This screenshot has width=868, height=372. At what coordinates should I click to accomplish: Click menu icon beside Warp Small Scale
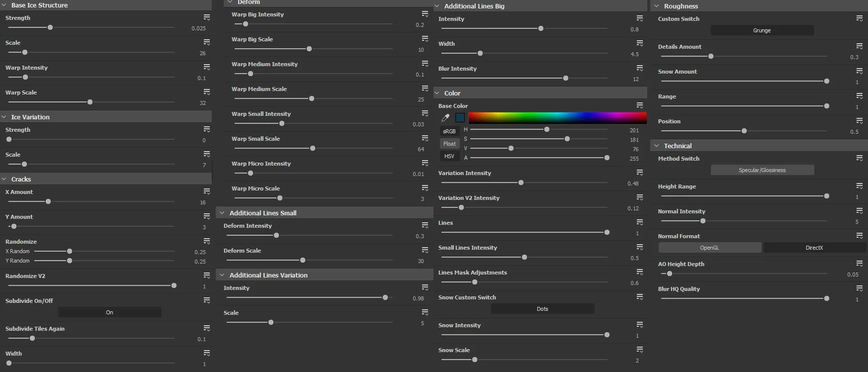pyautogui.click(x=425, y=138)
